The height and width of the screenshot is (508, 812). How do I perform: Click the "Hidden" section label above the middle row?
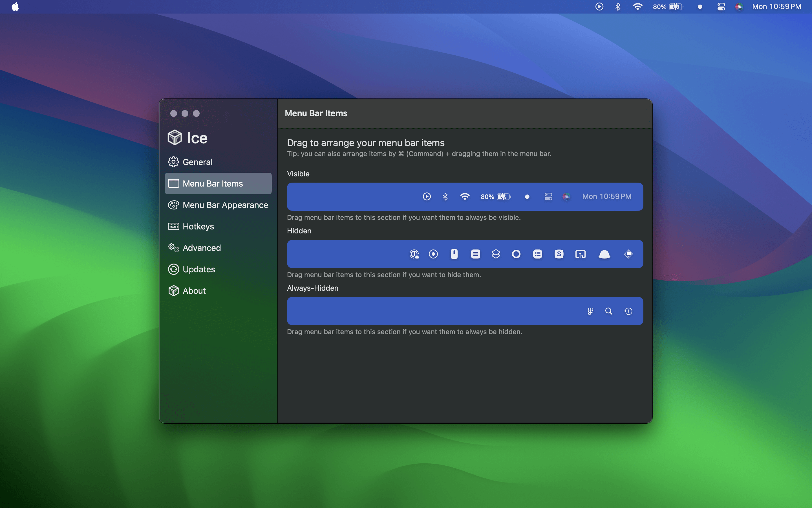(x=299, y=231)
